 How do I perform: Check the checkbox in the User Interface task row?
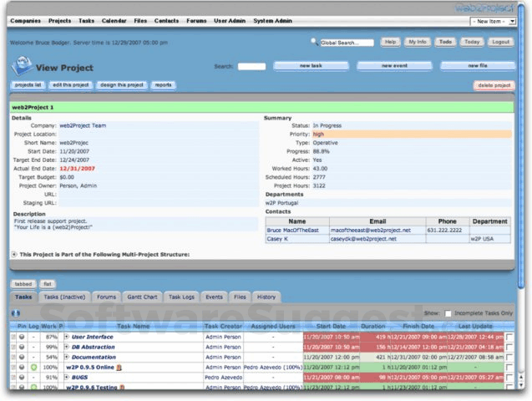pos(509,337)
